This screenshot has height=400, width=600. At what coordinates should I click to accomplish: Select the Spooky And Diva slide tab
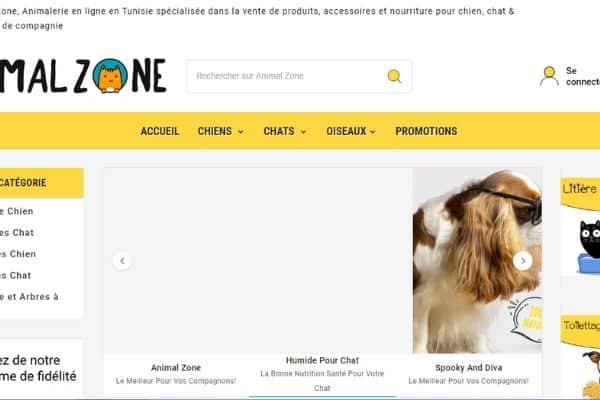tap(469, 374)
